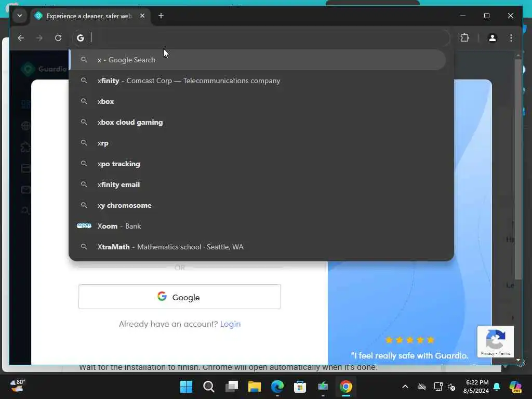Click the Privacy link on reCAPTCHA badge
532x399 pixels.
click(487, 353)
